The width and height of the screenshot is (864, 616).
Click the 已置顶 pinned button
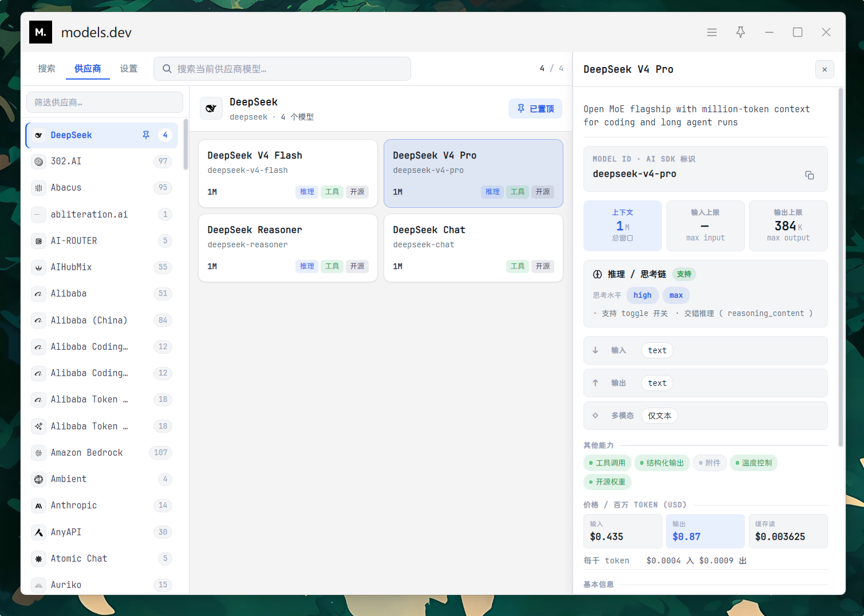tap(535, 109)
